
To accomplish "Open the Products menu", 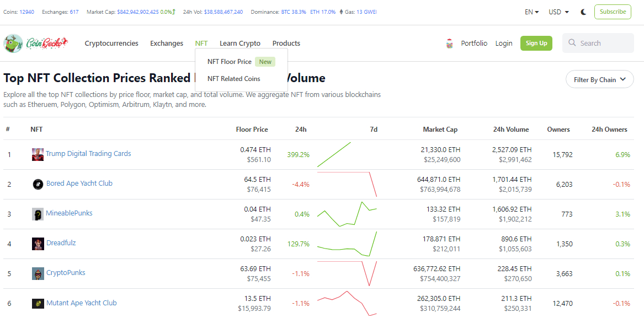I will click(286, 43).
